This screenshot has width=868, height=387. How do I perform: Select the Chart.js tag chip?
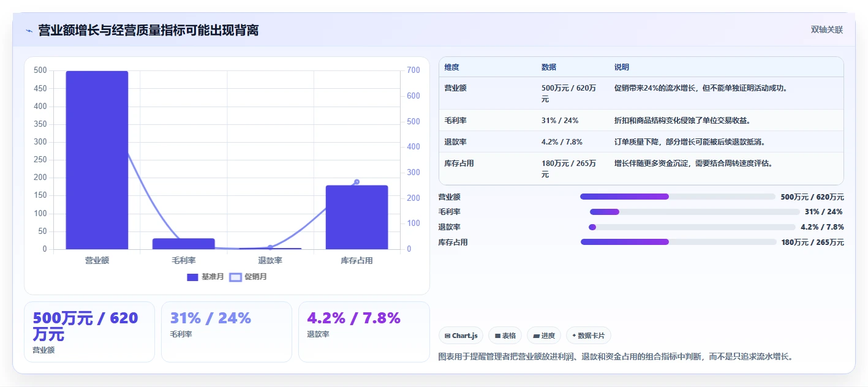point(461,336)
